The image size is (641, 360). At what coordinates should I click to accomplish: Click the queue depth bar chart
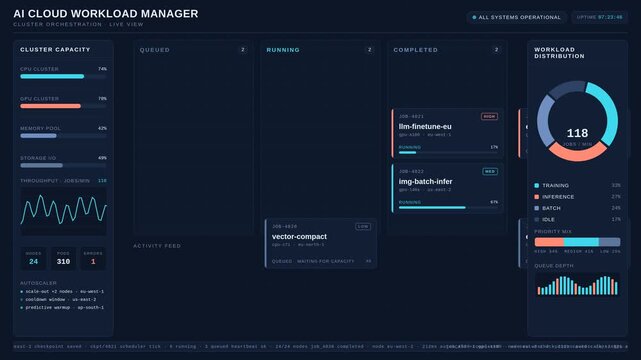point(577,285)
